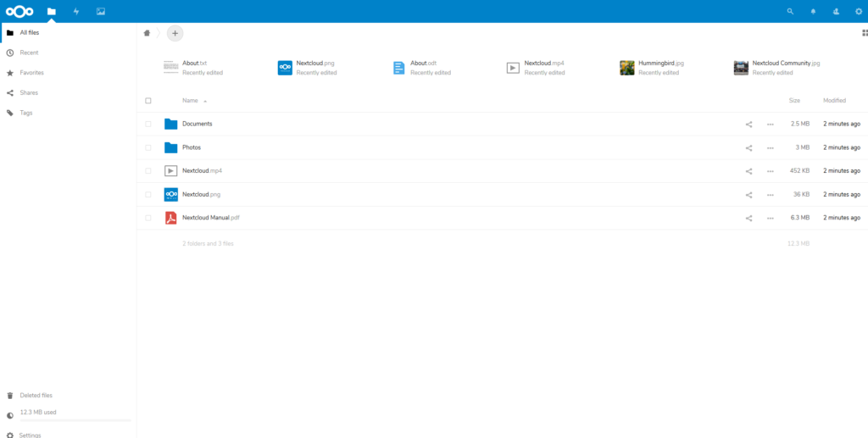Click the search magnifier icon

(x=790, y=11)
